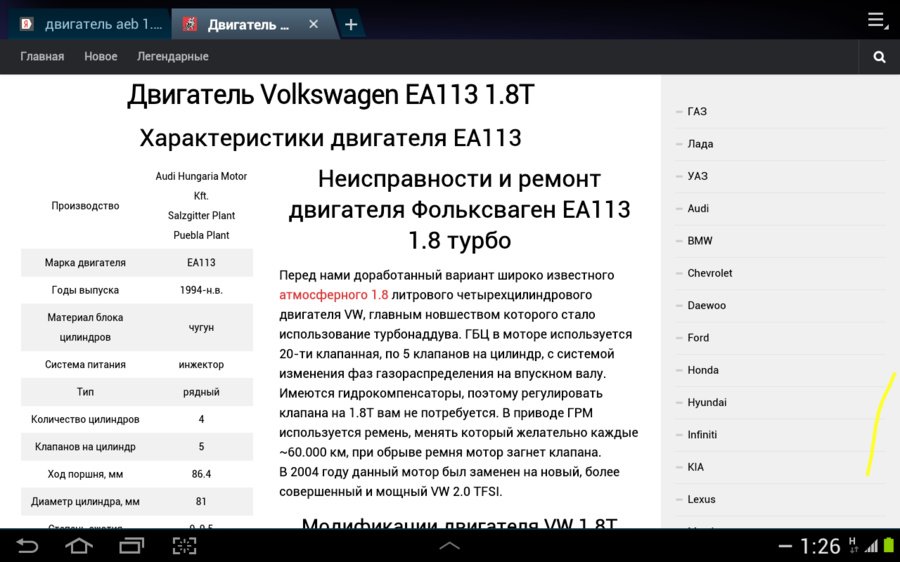Open the Новое navigation item
Image resolution: width=900 pixels, height=562 pixels.
click(x=100, y=56)
